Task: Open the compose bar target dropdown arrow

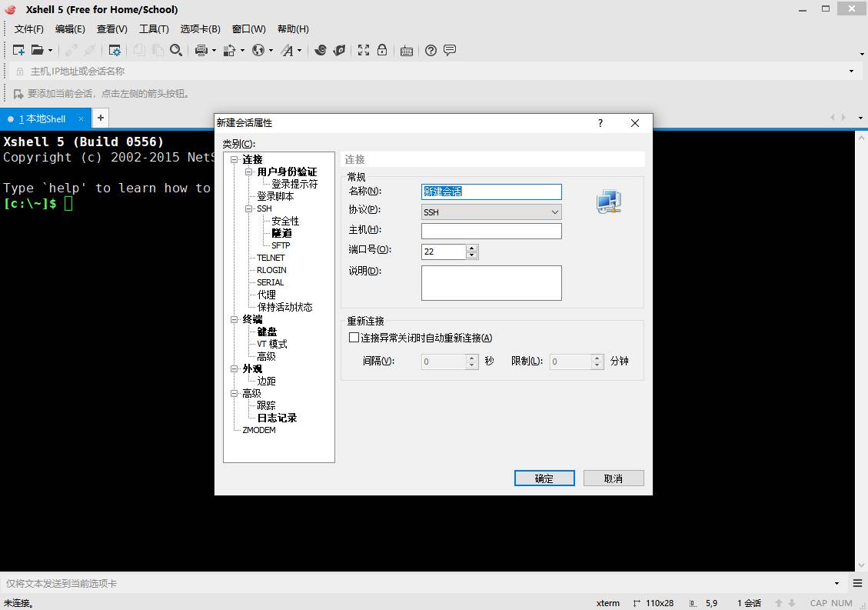Action: 836,583
